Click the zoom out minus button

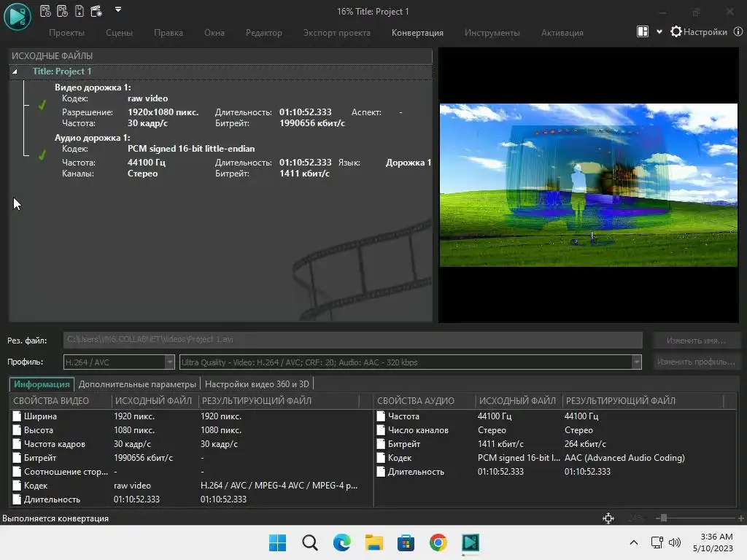click(658, 518)
